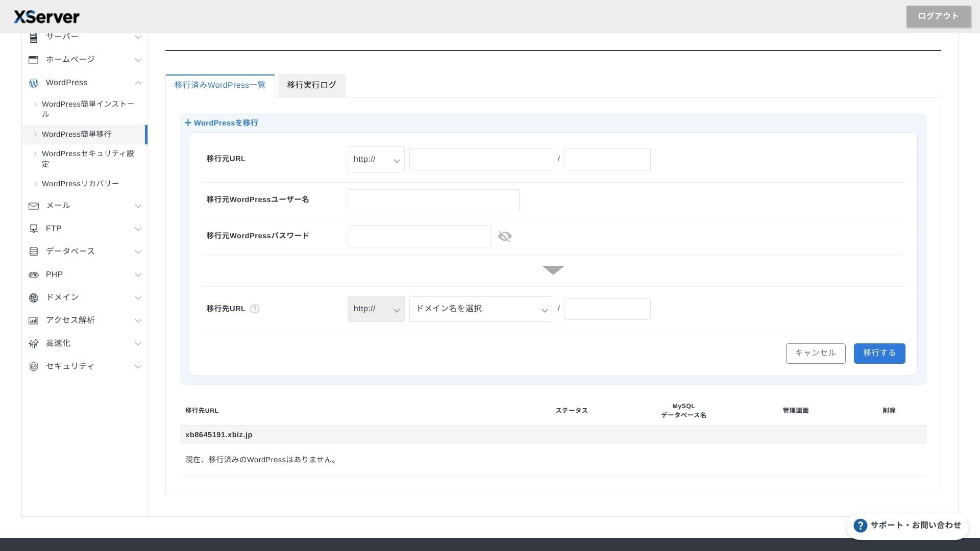The image size is (980, 551).
Task: Open destination URL protocol dropdown
Action: pos(376,309)
